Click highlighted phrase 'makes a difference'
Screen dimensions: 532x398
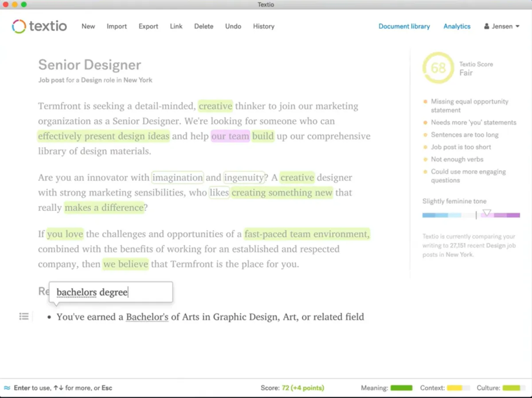pyautogui.click(x=104, y=207)
